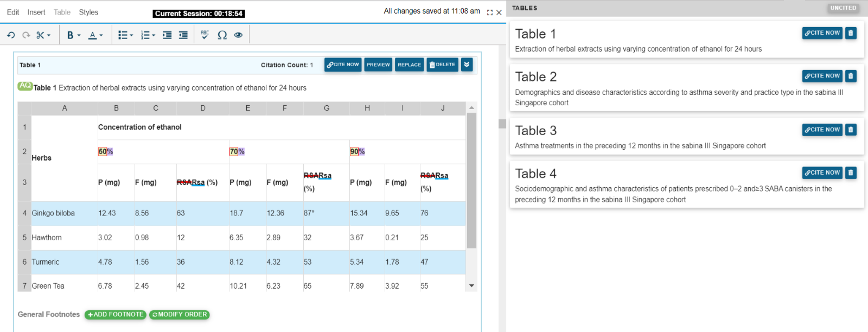Delete Table 3 using its trash icon

(851, 130)
